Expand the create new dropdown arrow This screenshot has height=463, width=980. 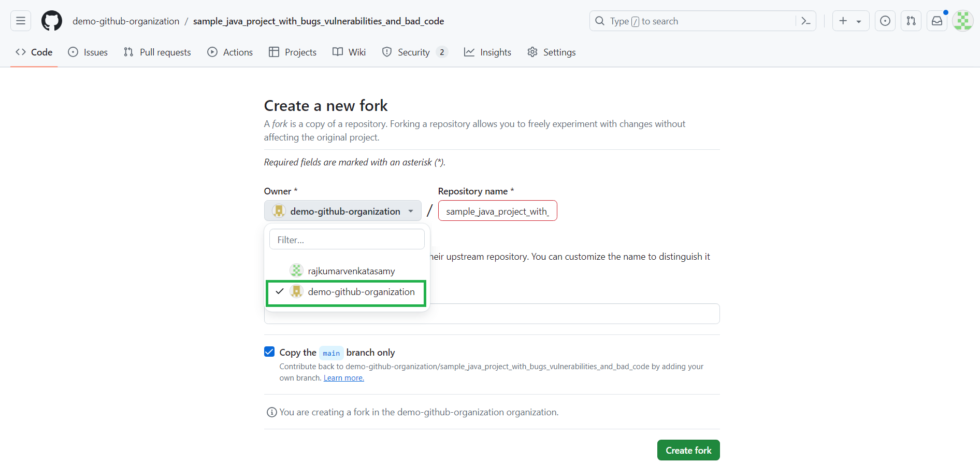pyautogui.click(x=859, y=21)
